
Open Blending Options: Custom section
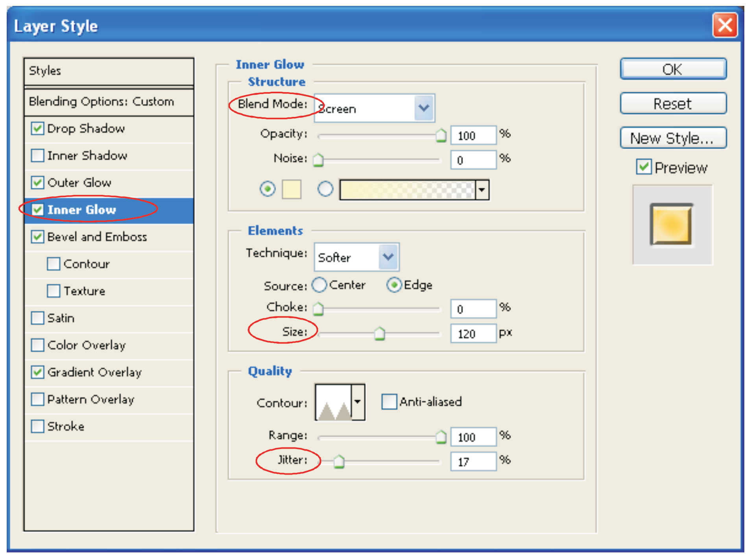pos(102,102)
